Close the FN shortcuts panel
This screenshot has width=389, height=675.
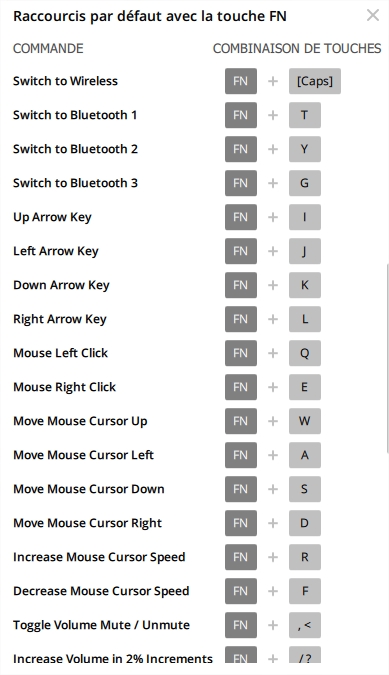(373, 15)
